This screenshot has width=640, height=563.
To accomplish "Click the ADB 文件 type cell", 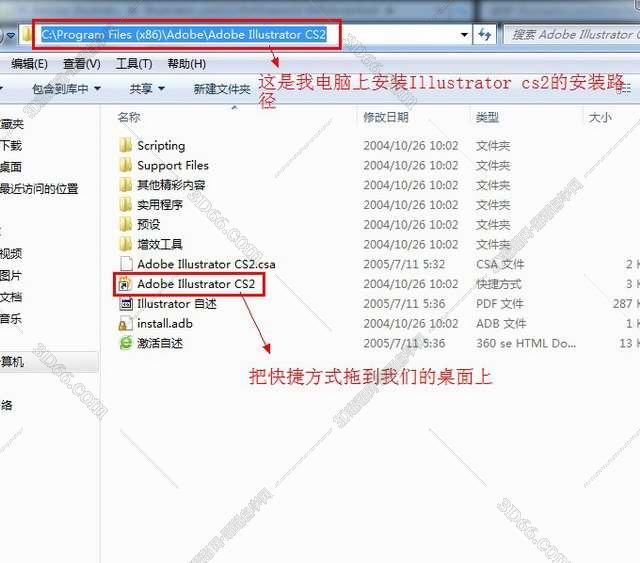I will pos(501,323).
